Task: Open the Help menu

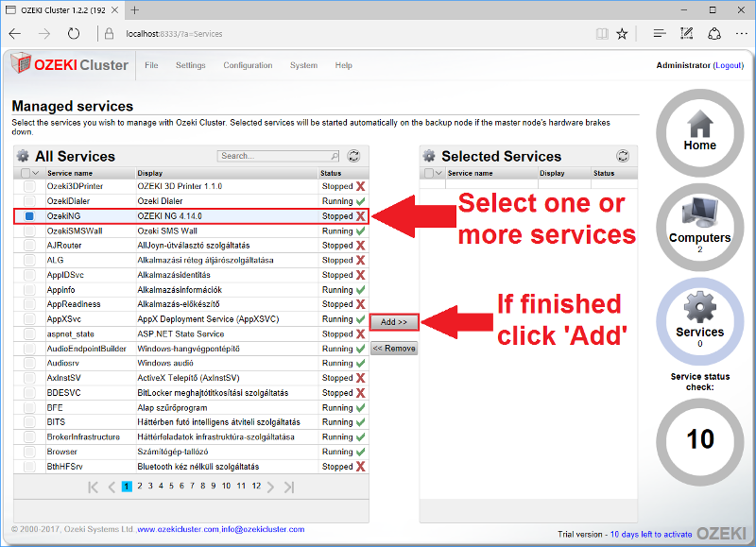Action: pyautogui.click(x=344, y=65)
